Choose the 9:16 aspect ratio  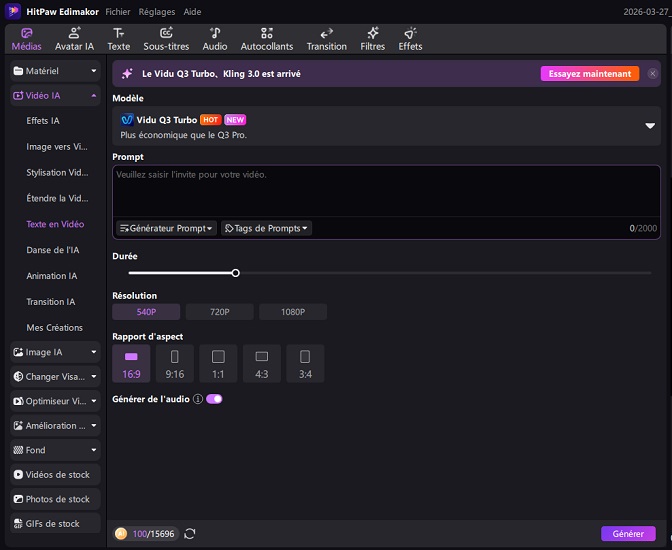pos(174,363)
